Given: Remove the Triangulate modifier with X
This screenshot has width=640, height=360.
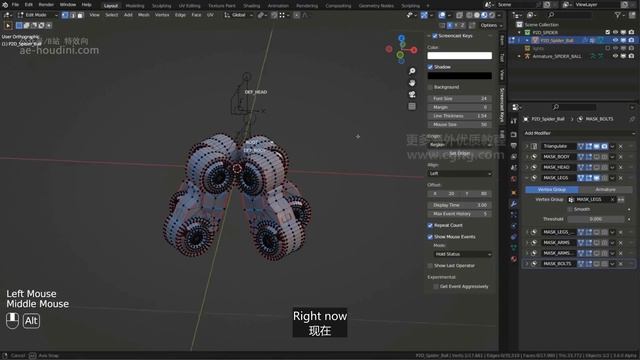Looking at the screenshot, I should tap(621, 146).
